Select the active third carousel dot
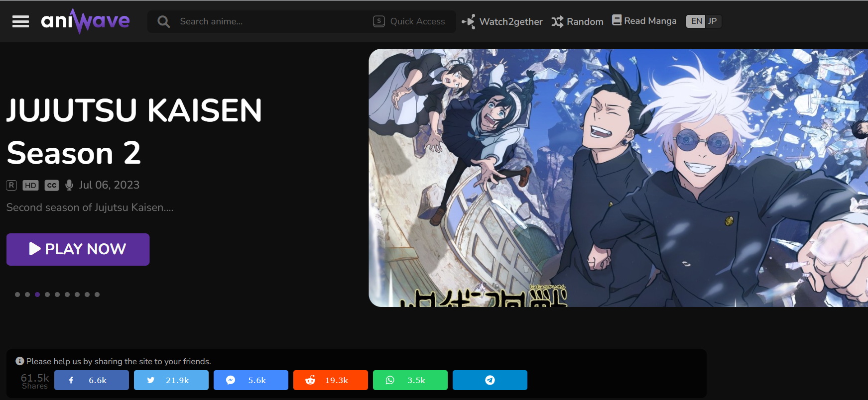This screenshot has width=868, height=400. tap(37, 295)
